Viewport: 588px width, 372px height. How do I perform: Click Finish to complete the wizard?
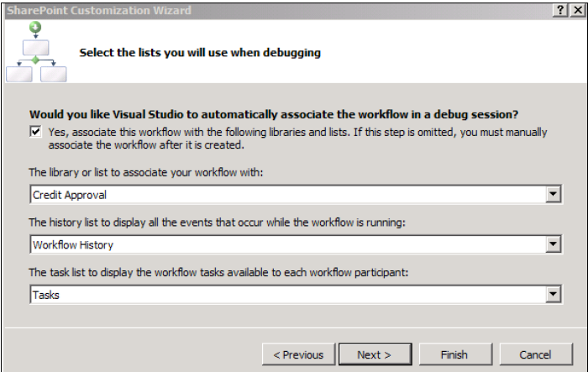point(454,354)
